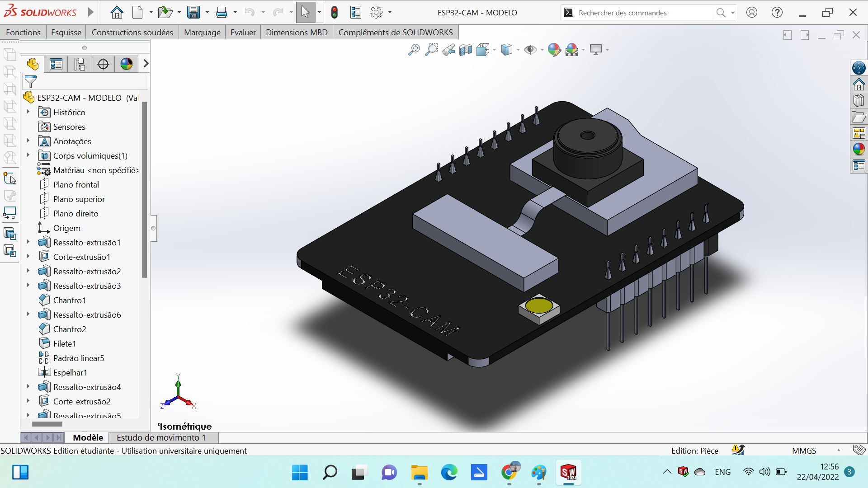
Task: Open the Estudo de movimento 1 tab
Action: point(161,437)
